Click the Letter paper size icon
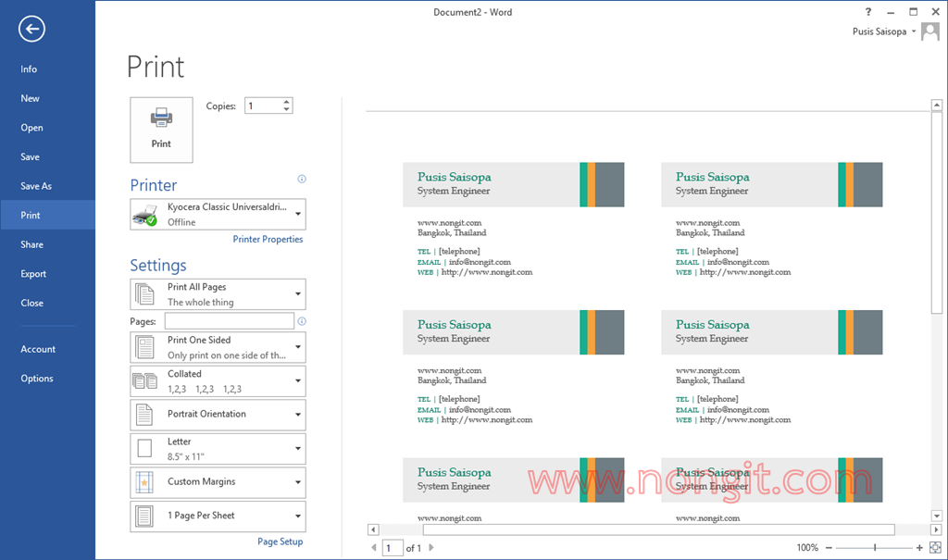The width and height of the screenshot is (948, 560). pos(144,449)
